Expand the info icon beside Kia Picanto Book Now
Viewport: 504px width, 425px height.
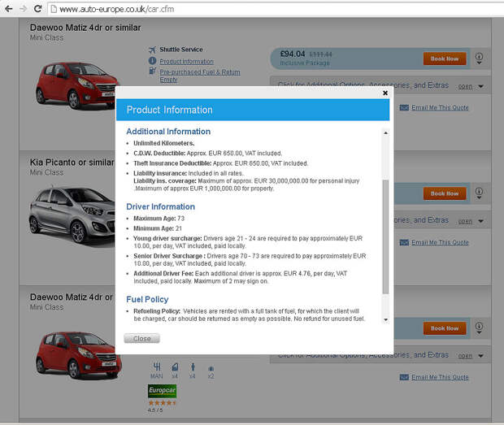(479, 193)
